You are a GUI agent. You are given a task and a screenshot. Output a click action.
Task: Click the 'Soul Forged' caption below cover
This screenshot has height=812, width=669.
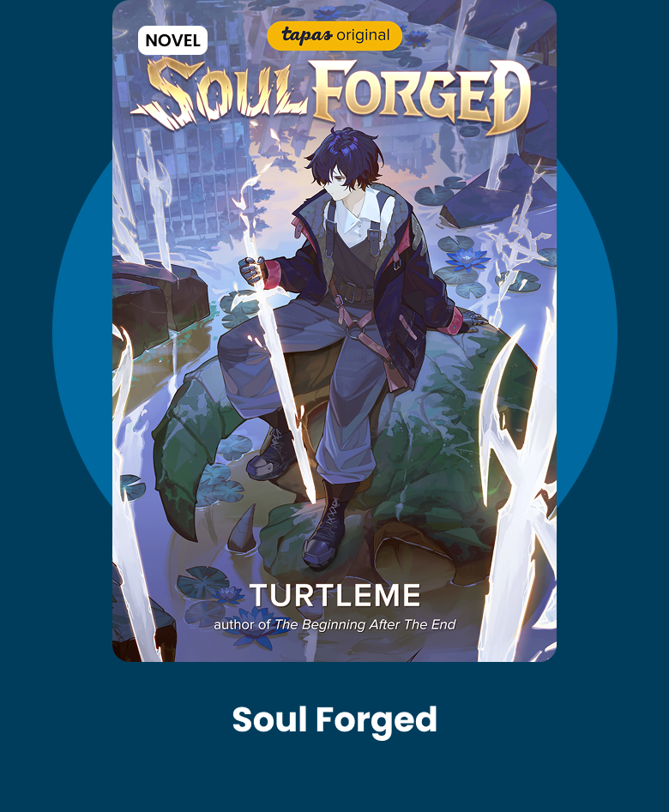(334, 720)
